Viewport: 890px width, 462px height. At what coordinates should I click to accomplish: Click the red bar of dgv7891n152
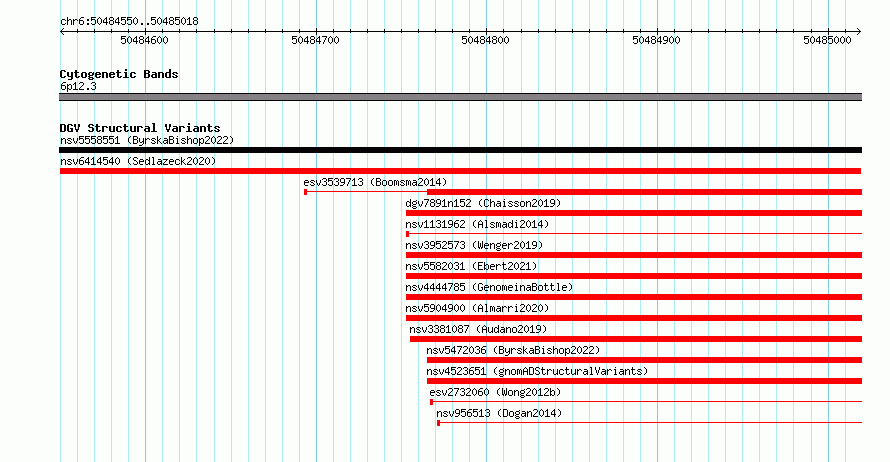point(634,213)
